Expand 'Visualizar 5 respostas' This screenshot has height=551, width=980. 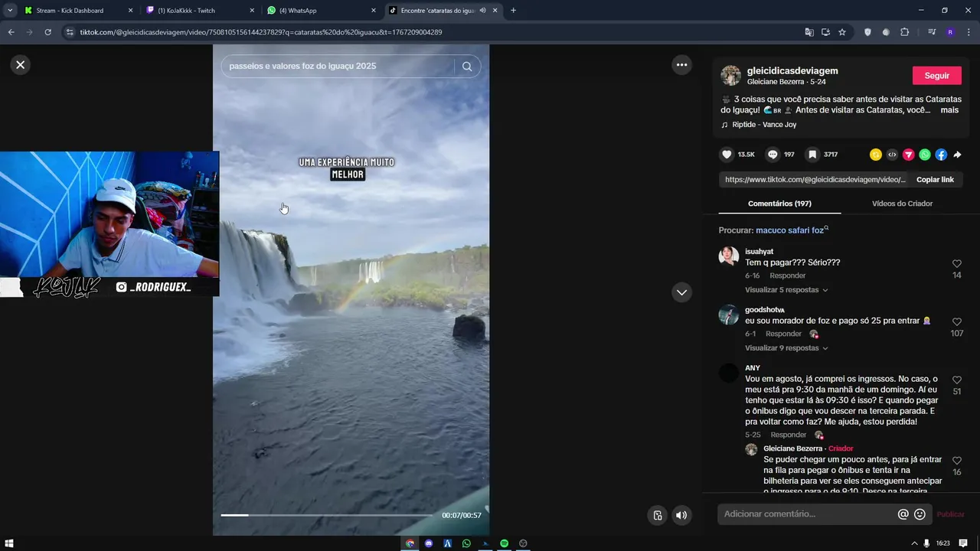[786, 290]
